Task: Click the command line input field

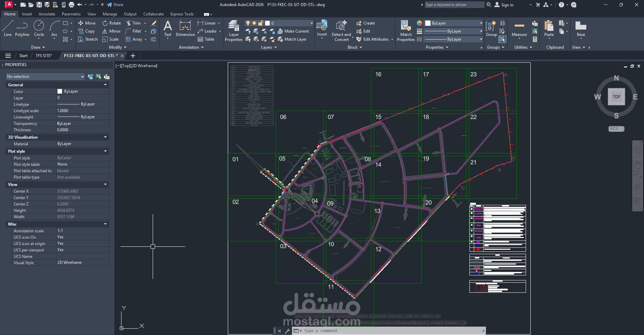Action: [389, 331]
